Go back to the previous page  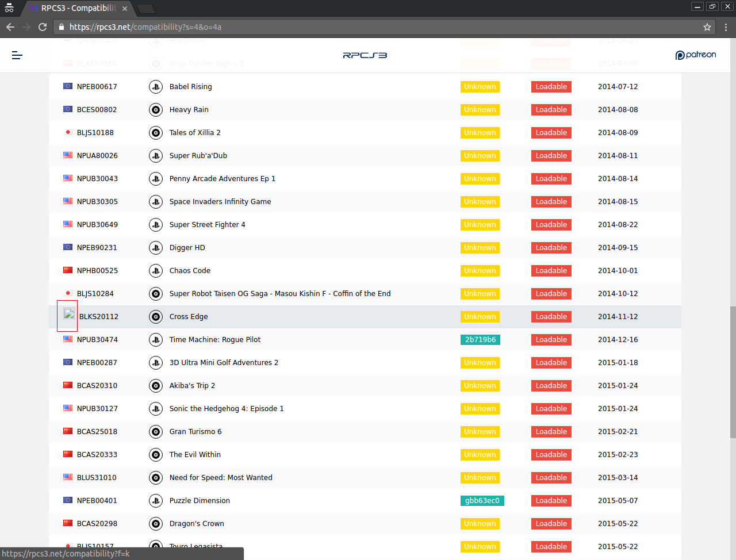pyautogui.click(x=10, y=27)
